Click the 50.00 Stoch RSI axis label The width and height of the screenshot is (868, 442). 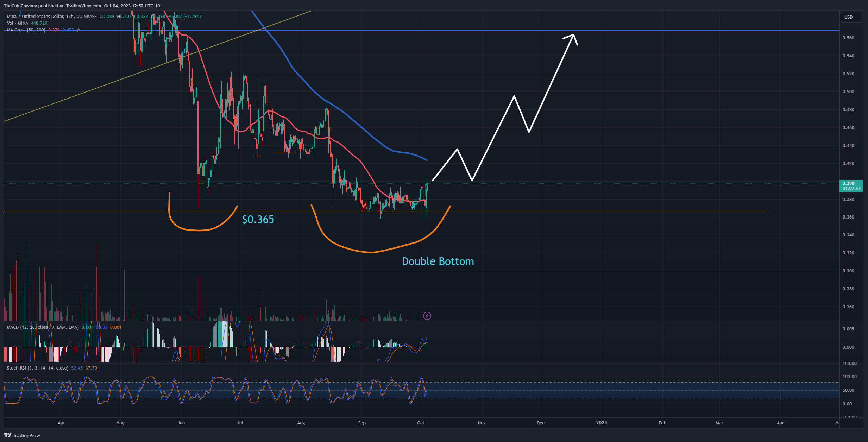coord(848,390)
